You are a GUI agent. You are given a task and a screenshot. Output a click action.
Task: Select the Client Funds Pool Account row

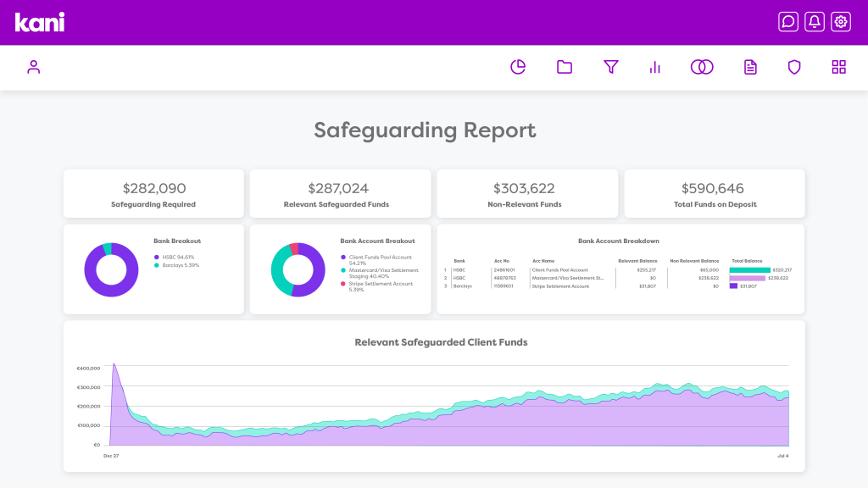[559, 269]
